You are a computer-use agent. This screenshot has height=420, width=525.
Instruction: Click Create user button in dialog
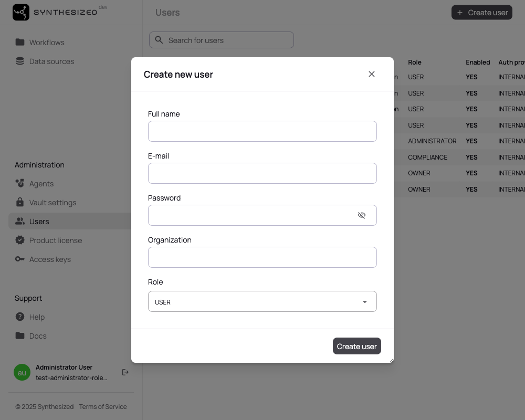click(x=356, y=346)
